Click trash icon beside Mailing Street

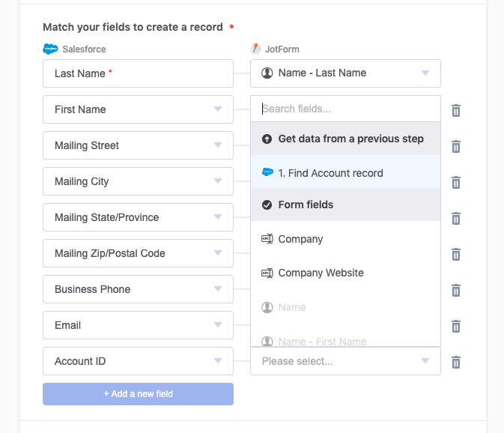(x=455, y=147)
